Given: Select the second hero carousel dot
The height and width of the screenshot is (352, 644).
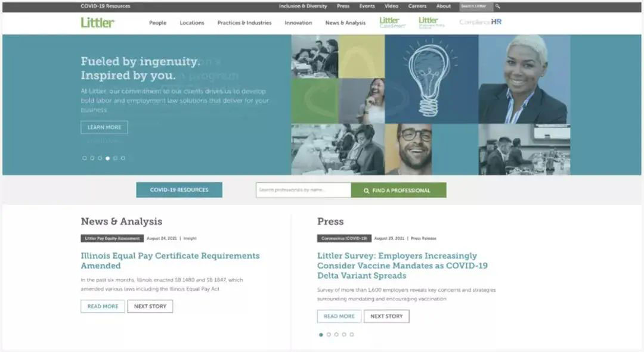Looking at the screenshot, I should coord(92,158).
